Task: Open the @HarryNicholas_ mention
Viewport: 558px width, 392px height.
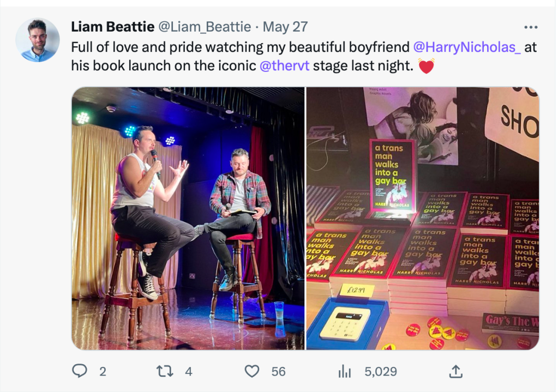Action: point(467,47)
